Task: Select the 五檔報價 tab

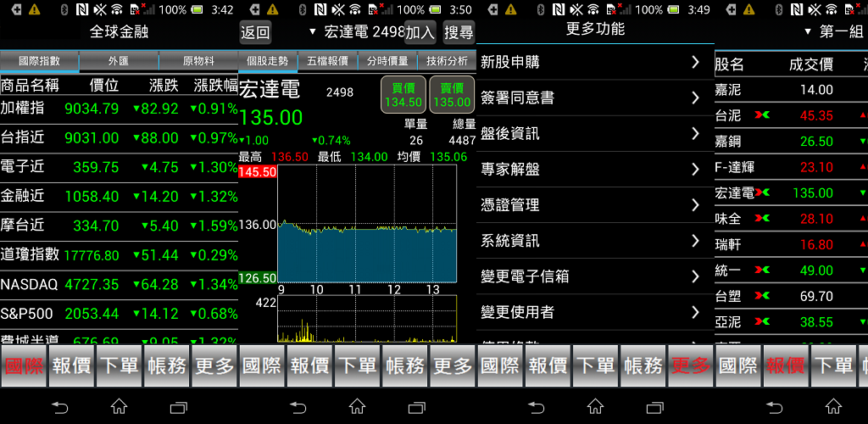Action: [x=328, y=61]
